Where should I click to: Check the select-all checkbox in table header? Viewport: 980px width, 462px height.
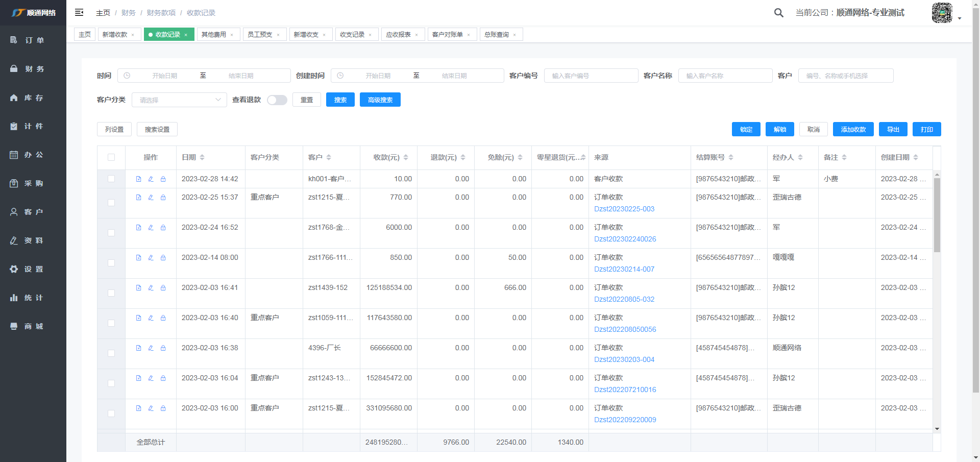(x=111, y=157)
